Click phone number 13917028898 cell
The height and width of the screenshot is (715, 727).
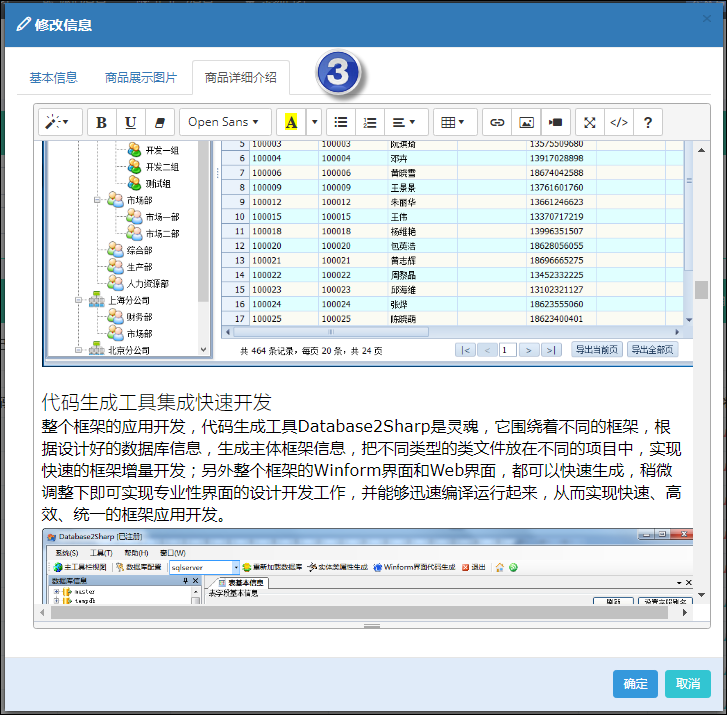(556, 159)
